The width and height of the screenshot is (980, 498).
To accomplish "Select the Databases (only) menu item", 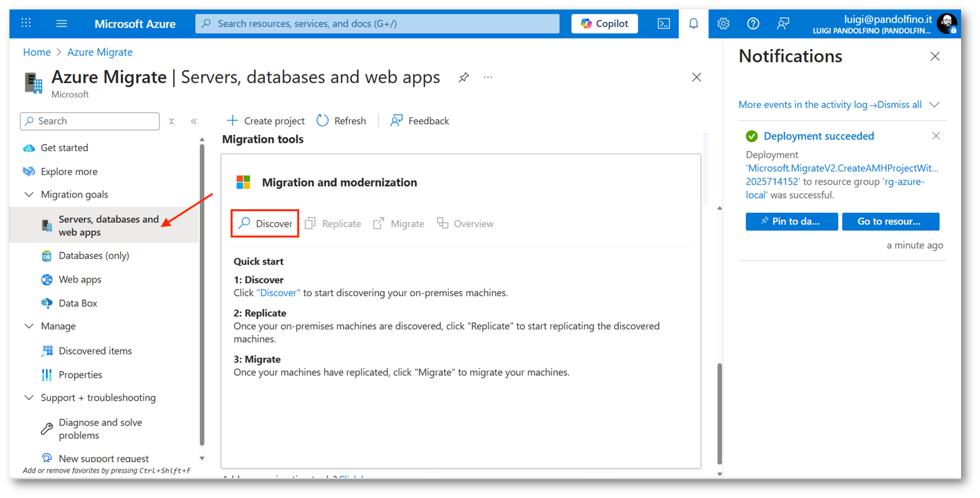I will pyautogui.click(x=94, y=256).
